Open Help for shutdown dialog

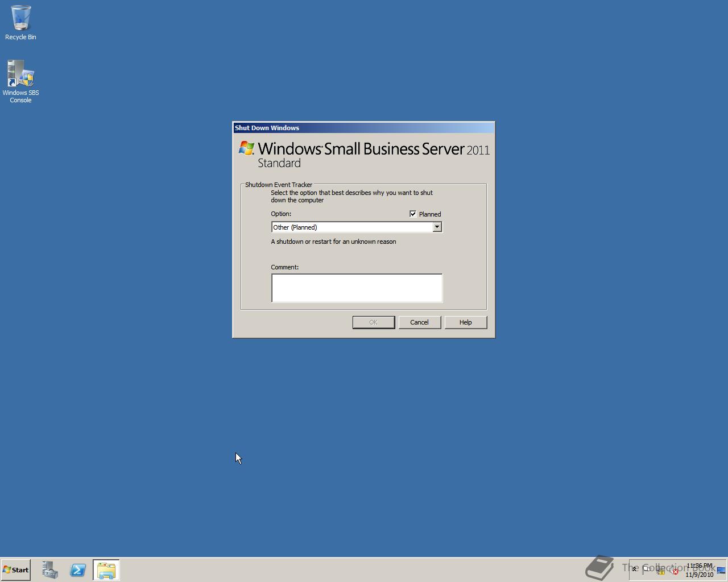pyautogui.click(x=466, y=322)
